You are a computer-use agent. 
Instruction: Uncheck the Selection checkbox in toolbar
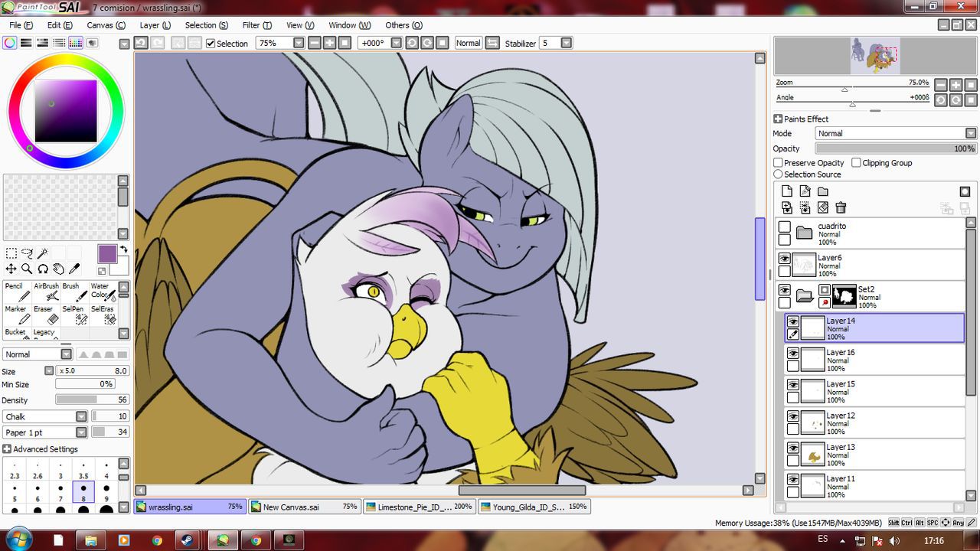[211, 44]
